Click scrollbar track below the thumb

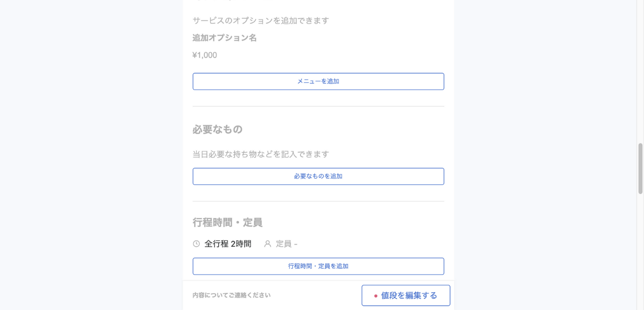click(640, 249)
